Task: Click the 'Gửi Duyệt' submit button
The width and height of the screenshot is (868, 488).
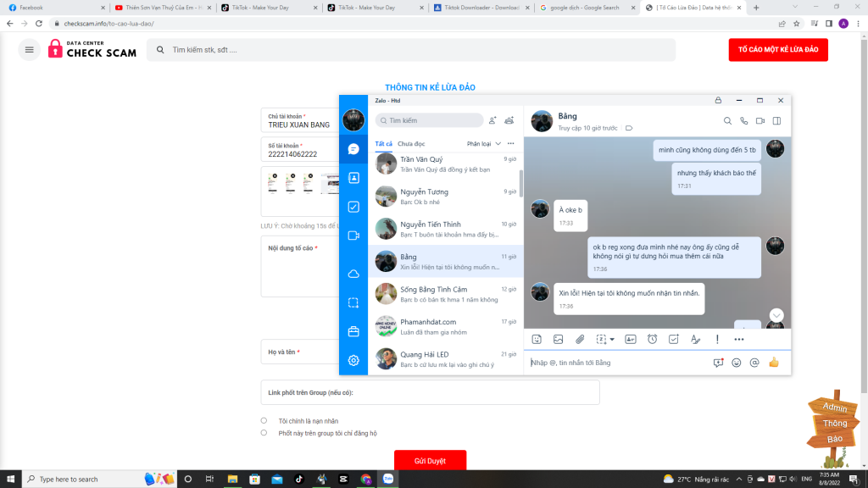Action: coord(430,461)
